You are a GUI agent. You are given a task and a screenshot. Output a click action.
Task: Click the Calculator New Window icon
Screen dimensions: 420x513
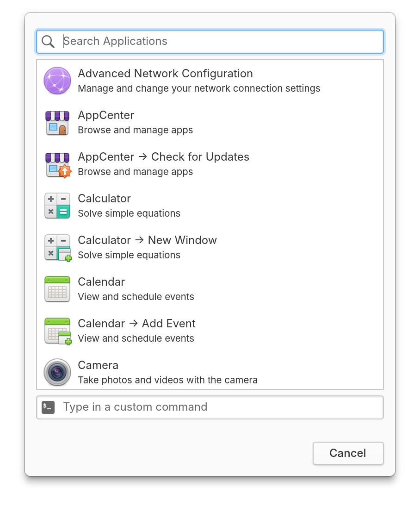[57, 248]
